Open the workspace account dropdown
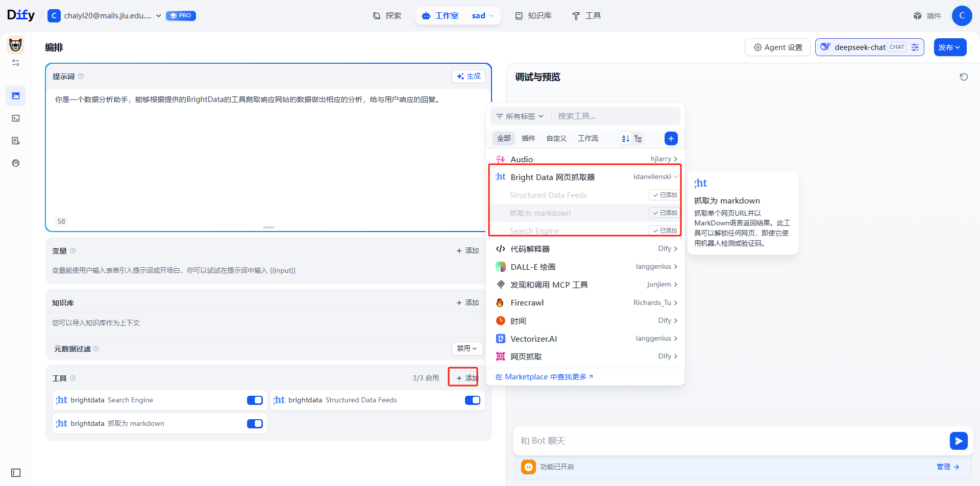This screenshot has width=980, height=486. (105, 16)
